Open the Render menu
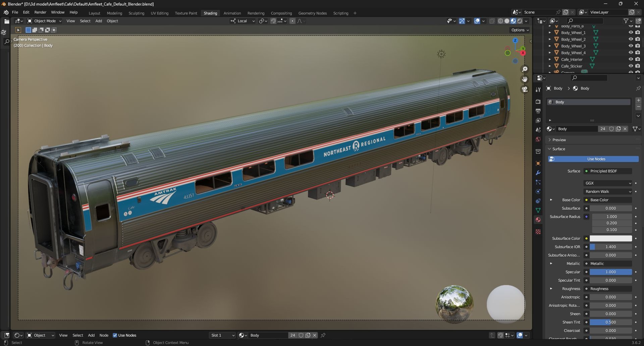644x346 pixels. pyautogui.click(x=40, y=12)
